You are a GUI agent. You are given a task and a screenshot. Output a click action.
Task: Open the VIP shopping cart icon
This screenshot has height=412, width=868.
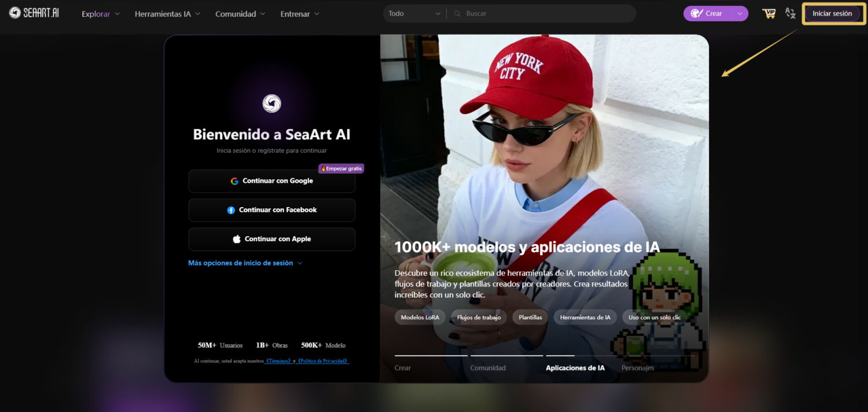point(769,13)
